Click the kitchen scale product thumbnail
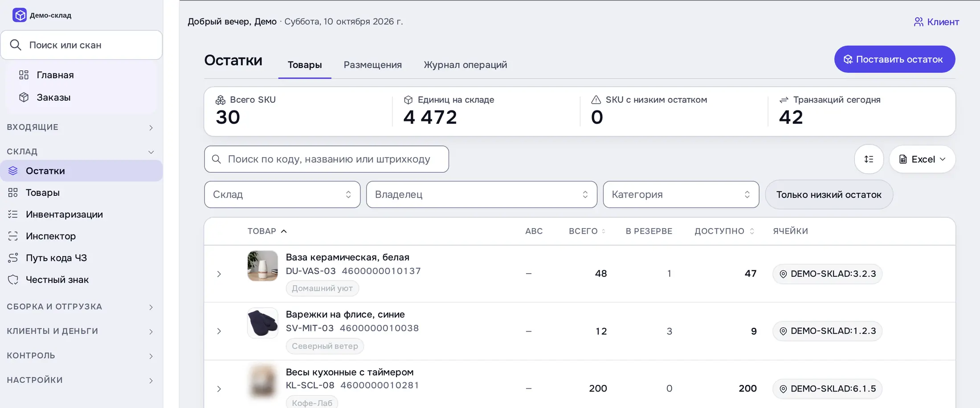 (x=263, y=380)
